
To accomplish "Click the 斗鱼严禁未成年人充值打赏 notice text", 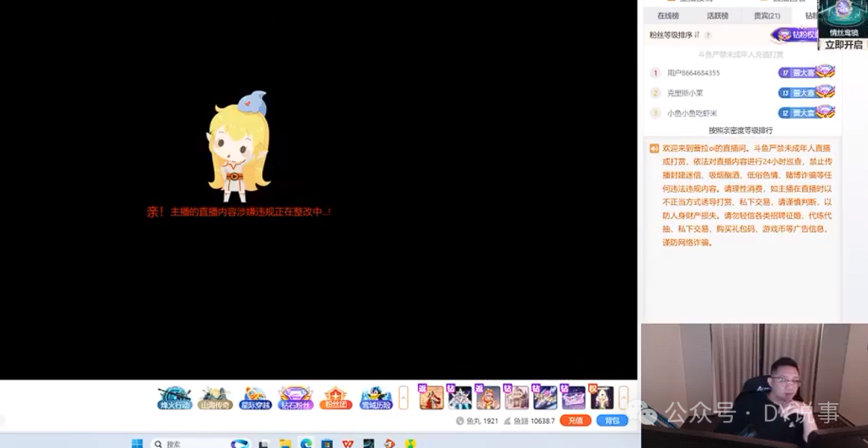I will tap(741, 55).
